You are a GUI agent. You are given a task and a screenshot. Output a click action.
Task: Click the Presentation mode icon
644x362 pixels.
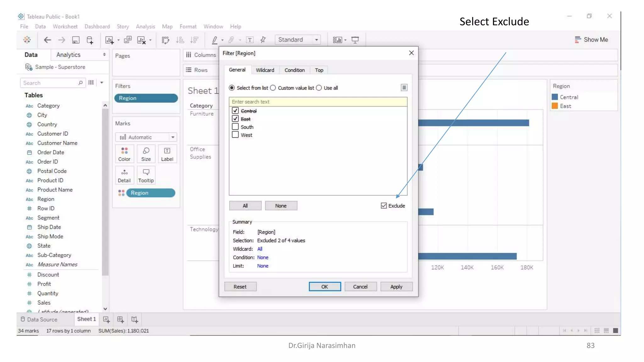click(355, 40)
